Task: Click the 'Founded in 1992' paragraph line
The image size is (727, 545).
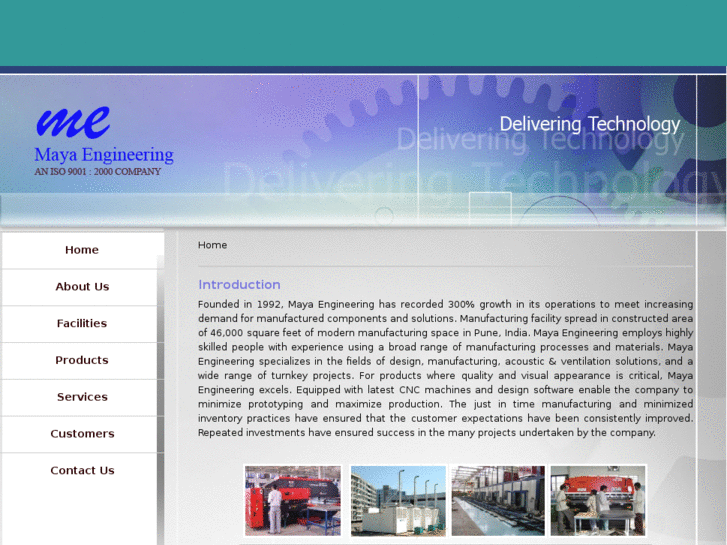Action: coord(446,304)
